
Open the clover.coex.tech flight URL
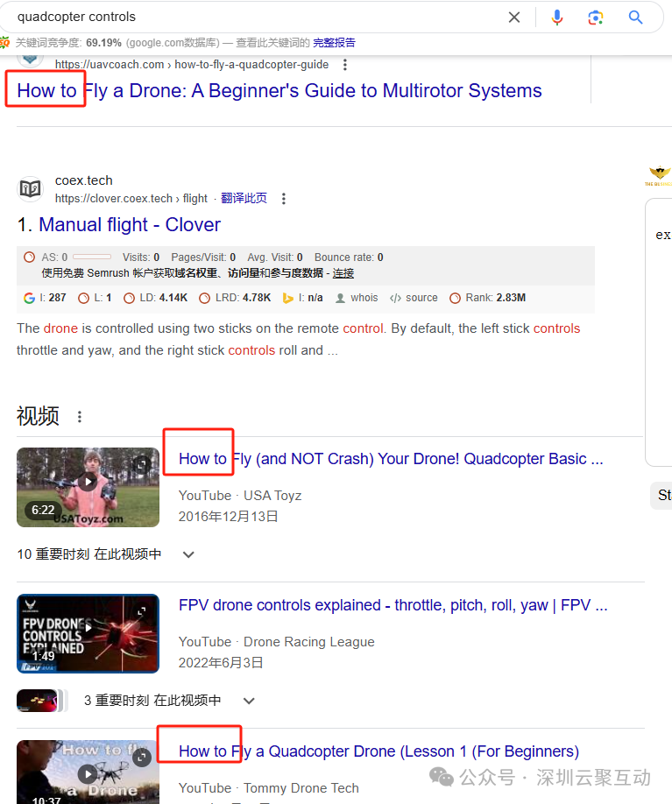click(131, 199)
